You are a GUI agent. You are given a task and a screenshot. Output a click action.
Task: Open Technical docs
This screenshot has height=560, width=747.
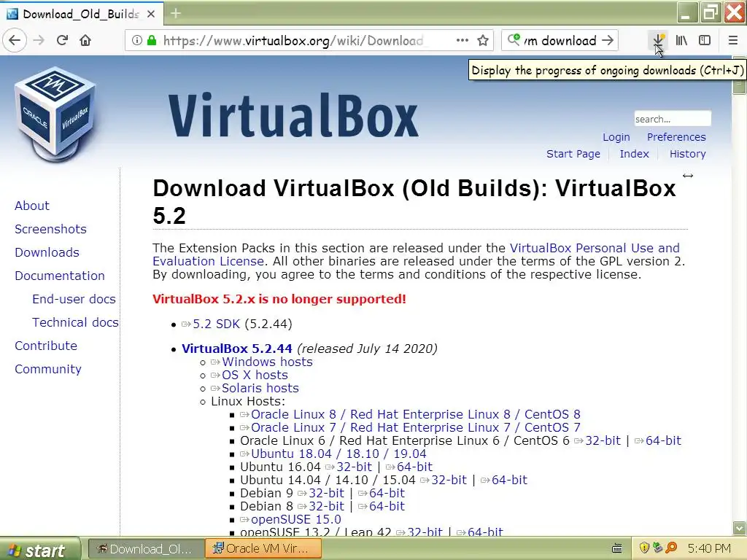coord(75,322)
